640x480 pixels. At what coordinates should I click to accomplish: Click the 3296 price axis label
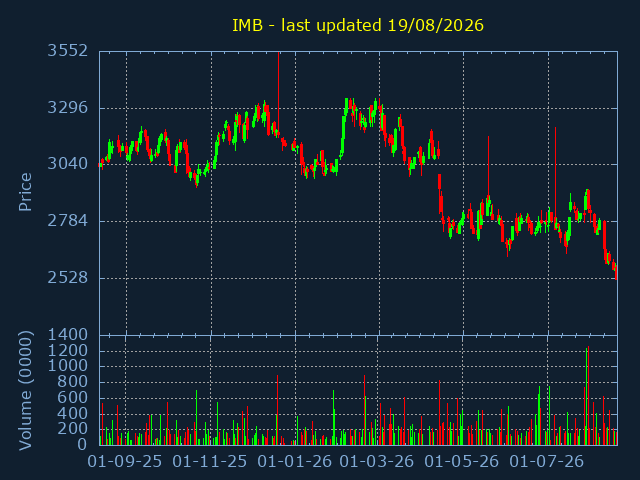click(68, 108)
